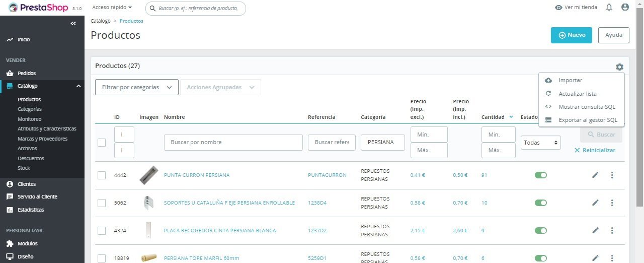Open the PUNTA CURRON PERSIANA product link

coord(197,175)
